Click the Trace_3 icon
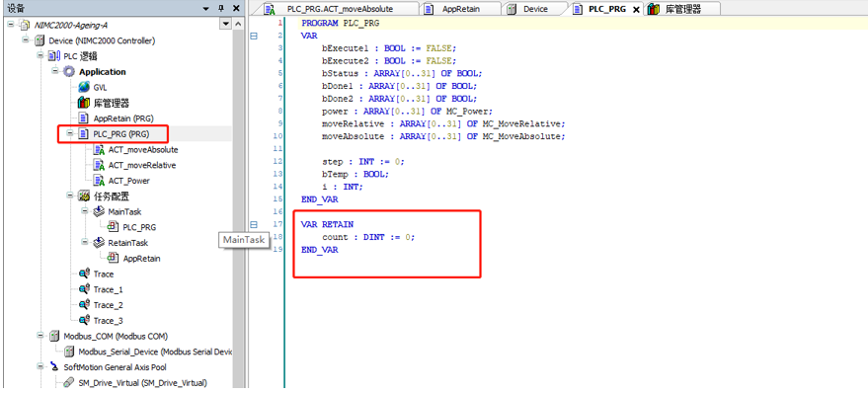Screen dimensions: 868x393 tap(85, 320)
